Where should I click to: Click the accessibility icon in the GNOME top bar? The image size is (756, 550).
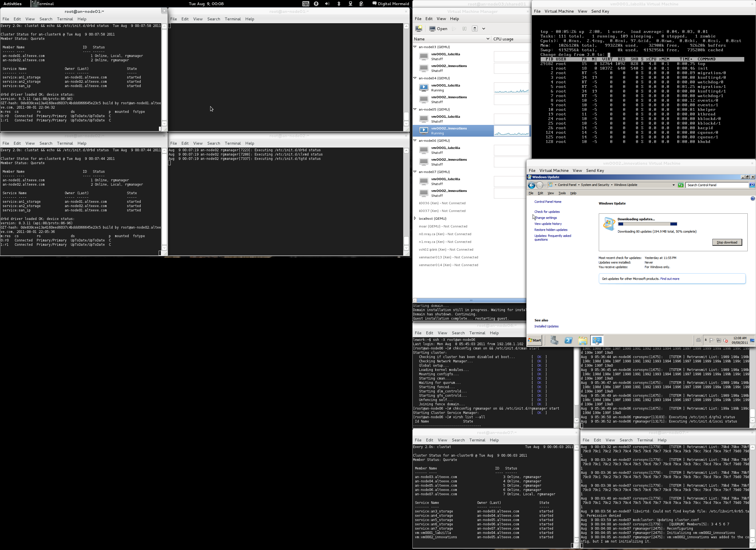(x=316, y=4)
